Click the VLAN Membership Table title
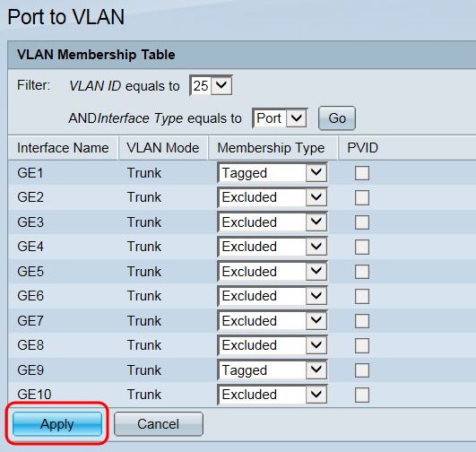The width and height of the screenshot is (476, 452). (96, 55)
